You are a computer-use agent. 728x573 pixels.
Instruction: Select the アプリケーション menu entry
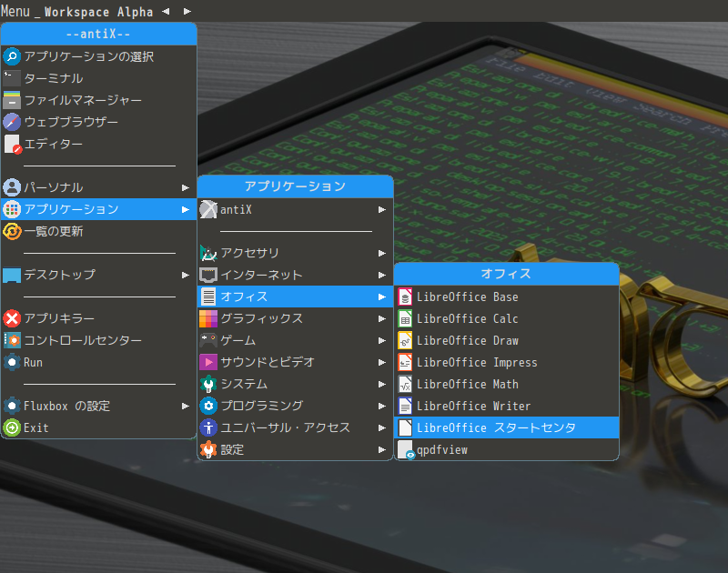tap(99, 209)
